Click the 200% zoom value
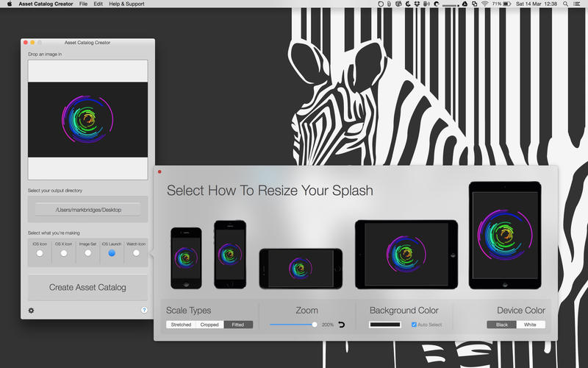This screenshot has height=368, width=588. pos(327,325)
